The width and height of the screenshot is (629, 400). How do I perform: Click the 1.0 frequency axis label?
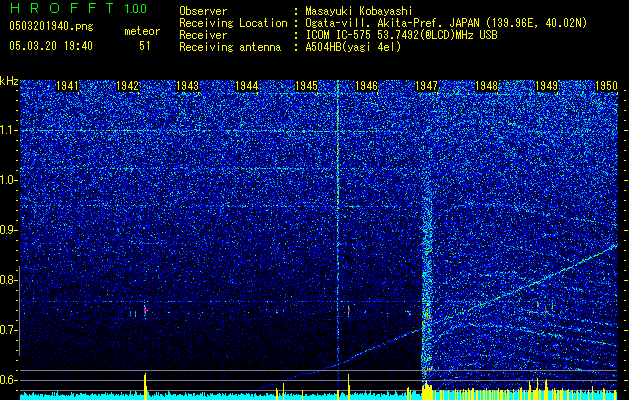point(9,181)
